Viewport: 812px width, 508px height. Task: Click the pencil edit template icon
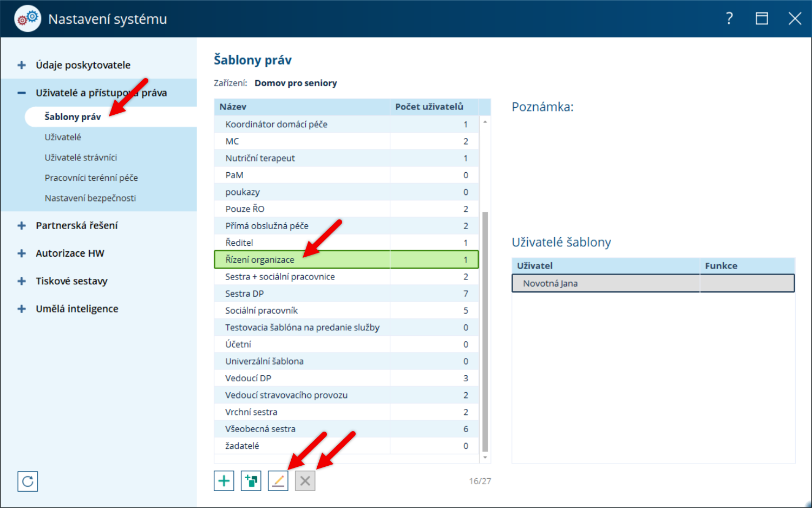pos(278,481)
